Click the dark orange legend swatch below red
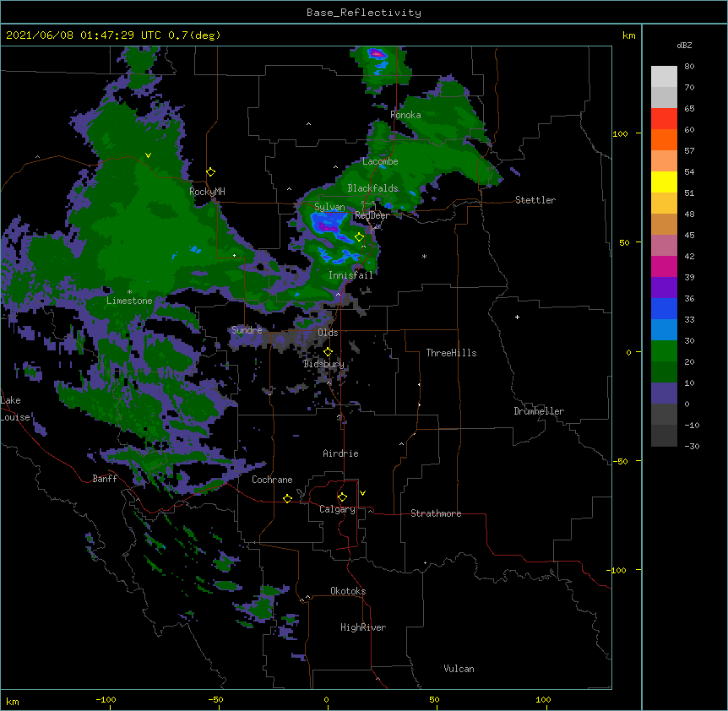728x711 pixels. tap(664, 139)
